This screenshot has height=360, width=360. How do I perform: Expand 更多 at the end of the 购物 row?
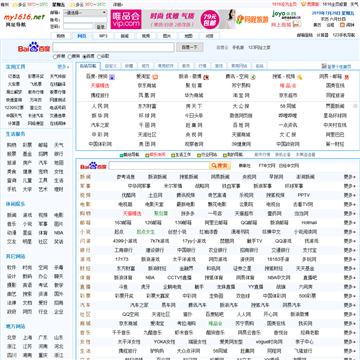point(350,213)
